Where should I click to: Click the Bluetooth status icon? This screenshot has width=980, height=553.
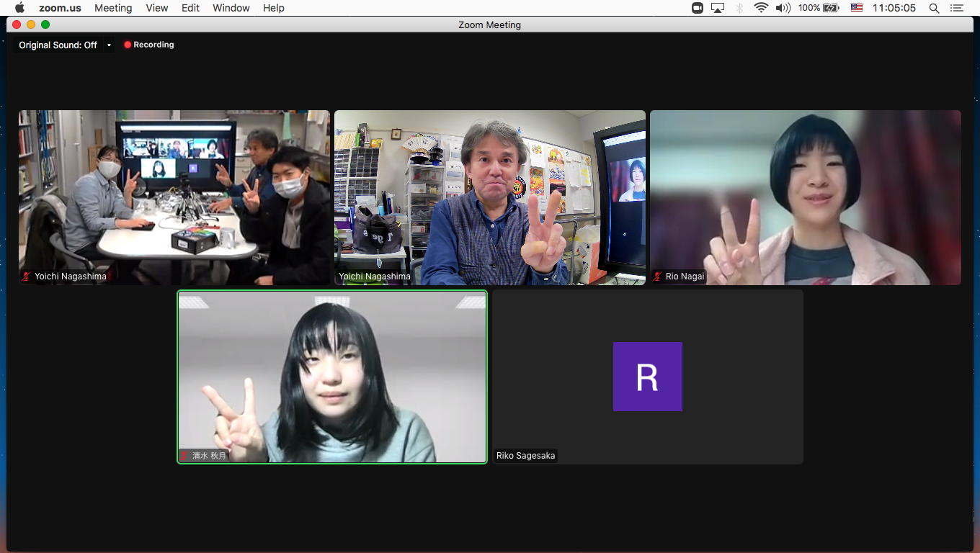point(739,8)
